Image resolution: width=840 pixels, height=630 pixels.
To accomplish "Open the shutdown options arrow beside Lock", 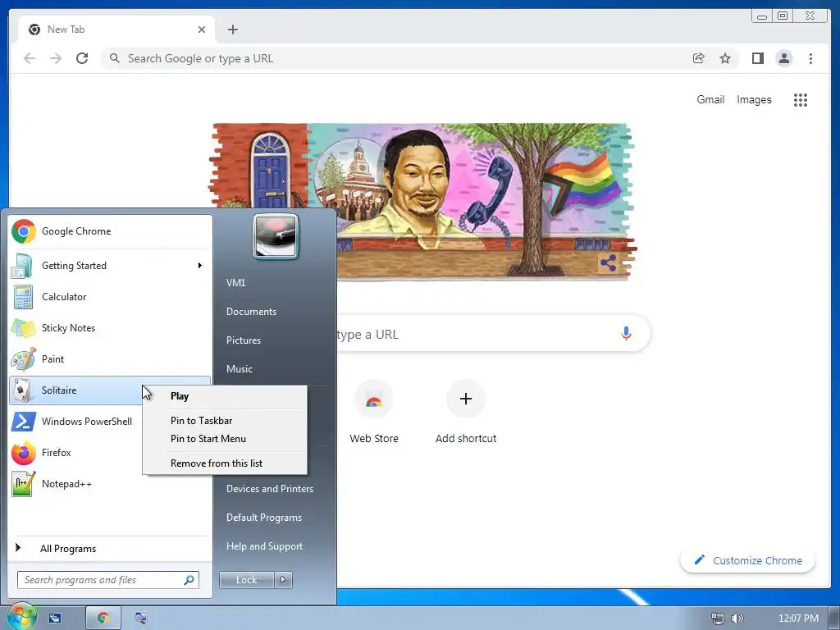I will [283, 580].
